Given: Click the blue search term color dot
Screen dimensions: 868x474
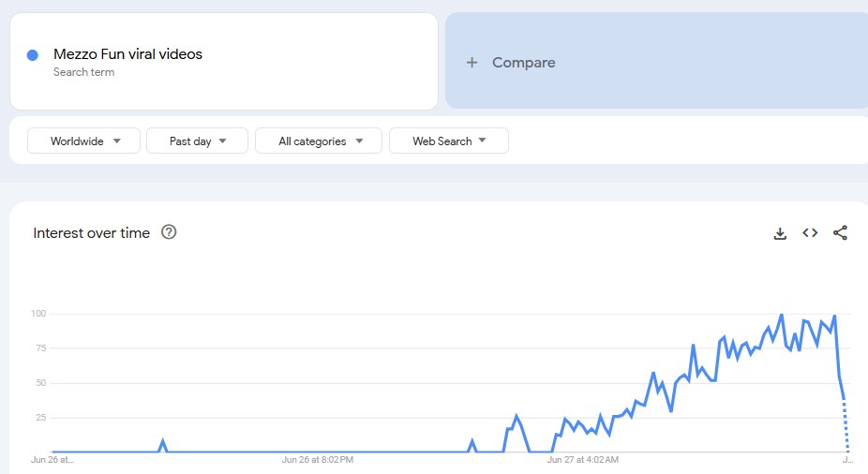Looking at the screenshot, I should coord(33,55).
